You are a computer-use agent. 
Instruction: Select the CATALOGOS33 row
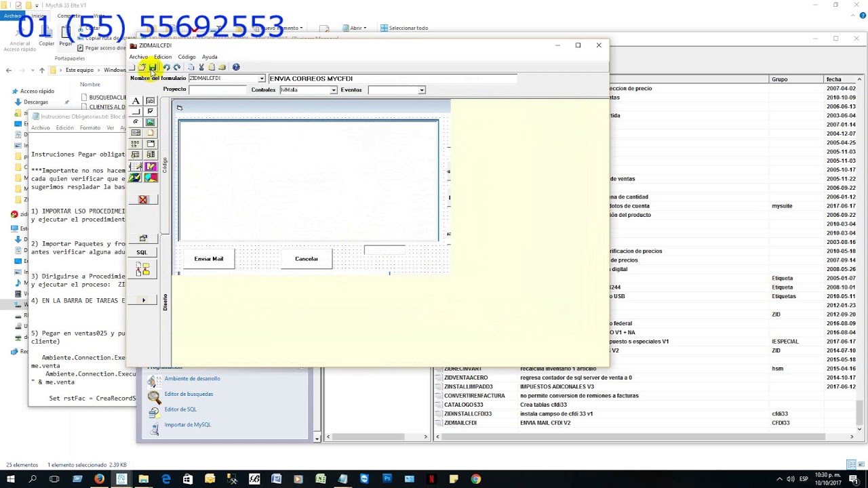click(x=644, y=405)
